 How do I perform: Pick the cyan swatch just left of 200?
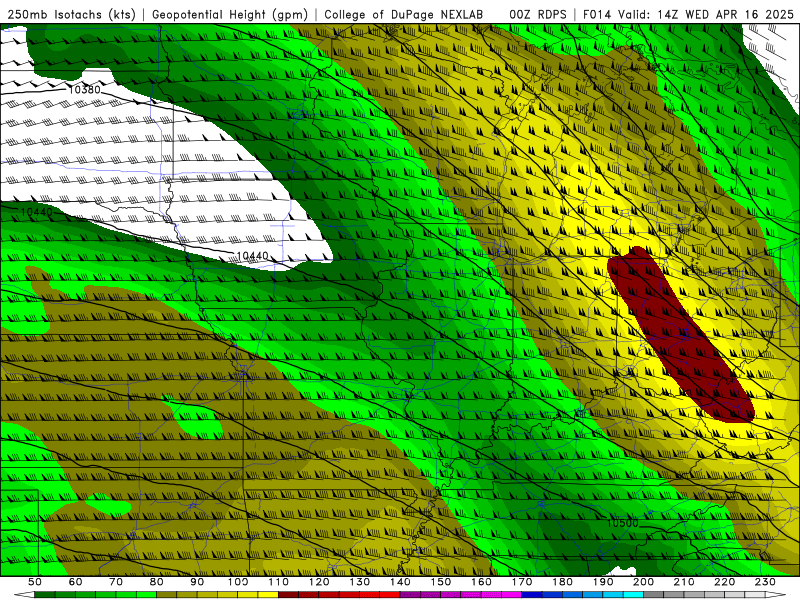(634, 595)
